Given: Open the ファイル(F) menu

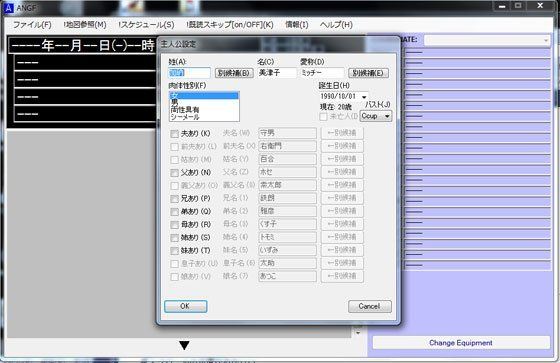Looking at the screenshot, I should coord(32,25).
